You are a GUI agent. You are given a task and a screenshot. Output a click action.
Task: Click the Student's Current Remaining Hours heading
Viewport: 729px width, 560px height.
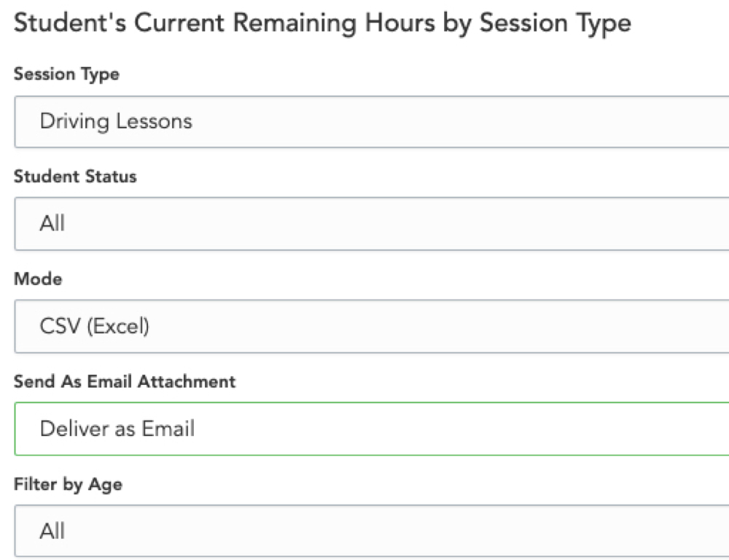(323, 23)
